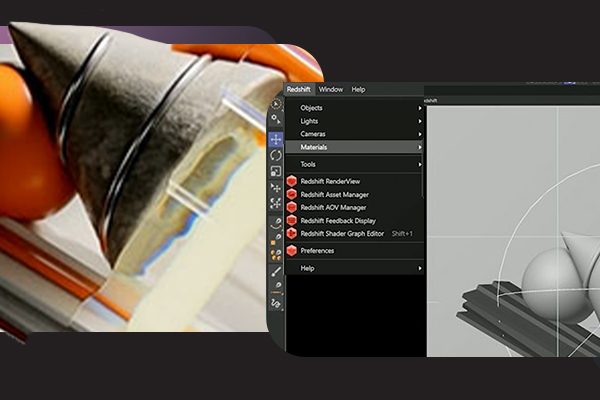Click the Redshift menu bar item
600x400 pixels.
tap(299, 90)
